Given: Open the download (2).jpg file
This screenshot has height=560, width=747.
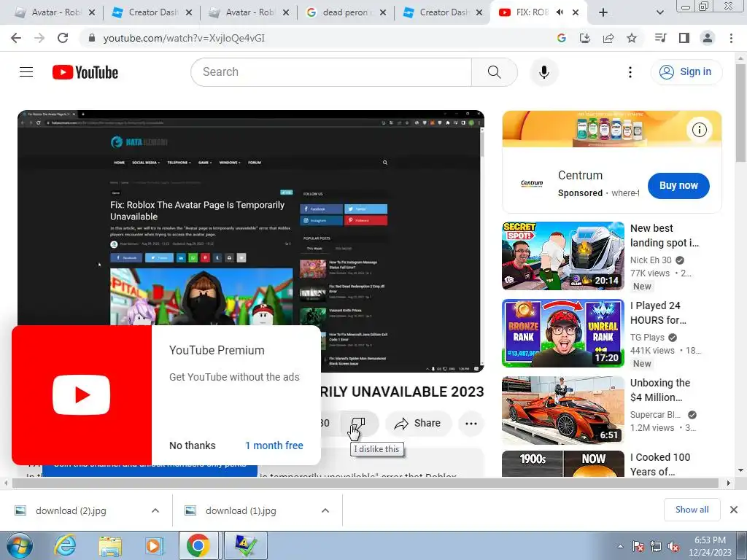Looking at the screenshot, I should 71,510.
